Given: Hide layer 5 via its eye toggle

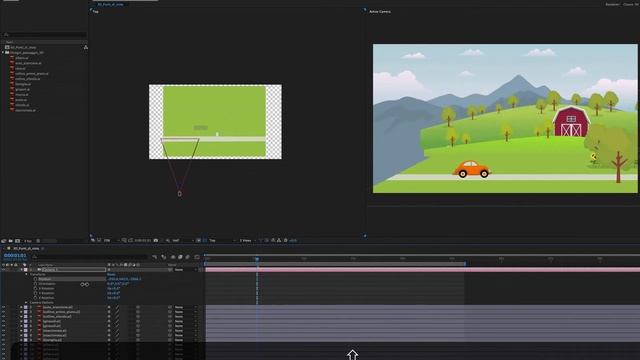Looking at the screenshot, I should point(4,321).
